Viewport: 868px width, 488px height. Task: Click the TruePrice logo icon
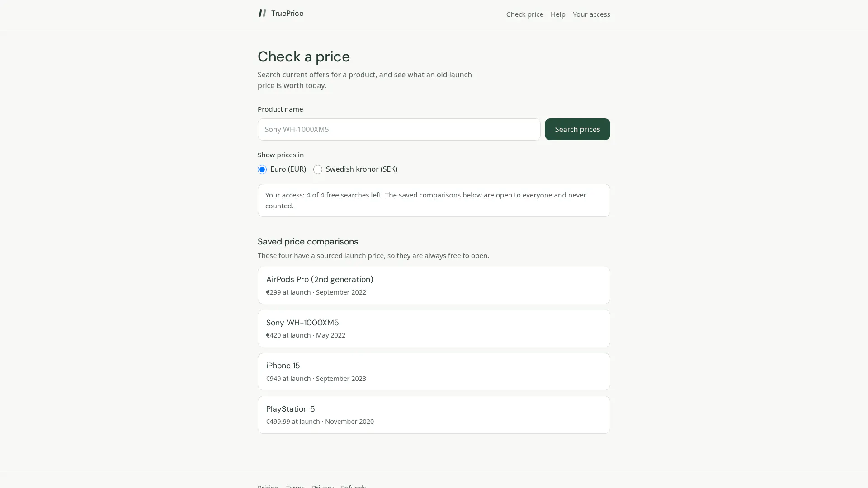click(x=262, y=14)
